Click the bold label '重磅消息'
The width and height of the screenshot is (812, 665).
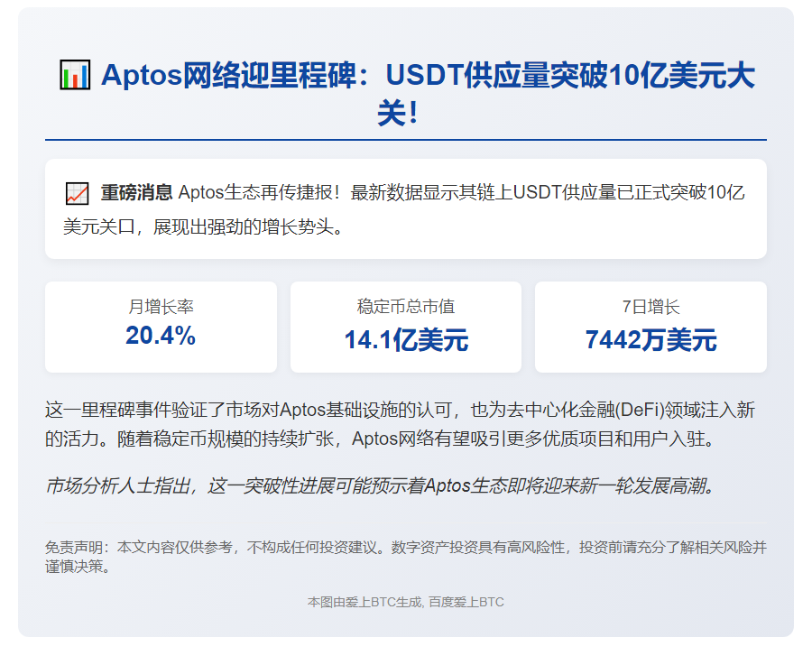pyautogui.click(x=136, y=193)
